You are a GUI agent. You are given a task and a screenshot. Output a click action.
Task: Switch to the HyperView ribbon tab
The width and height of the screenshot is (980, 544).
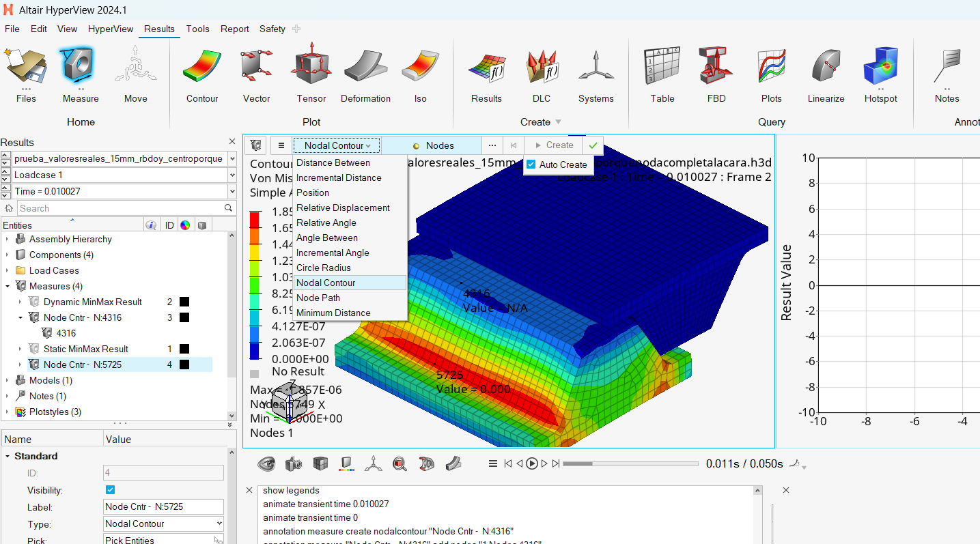[x=111, y=29]
